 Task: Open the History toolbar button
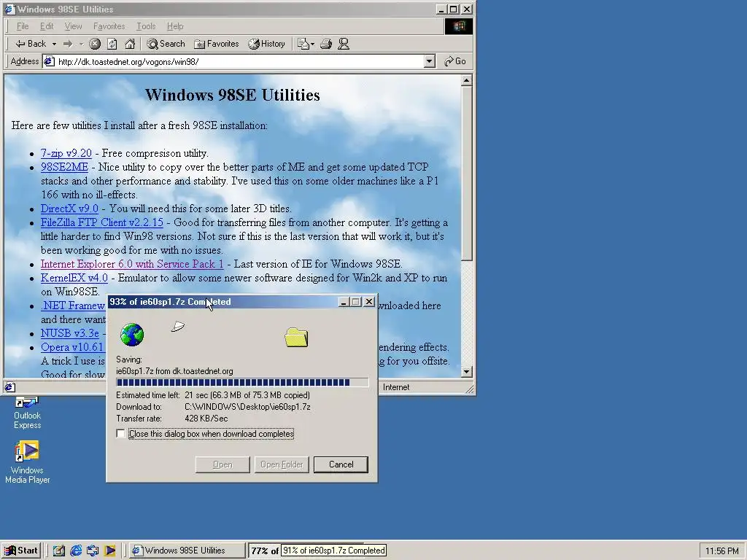(x=266, y=44)
